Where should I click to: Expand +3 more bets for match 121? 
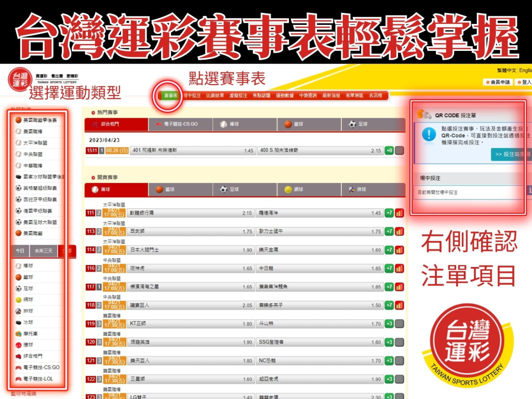coord(389,361)
